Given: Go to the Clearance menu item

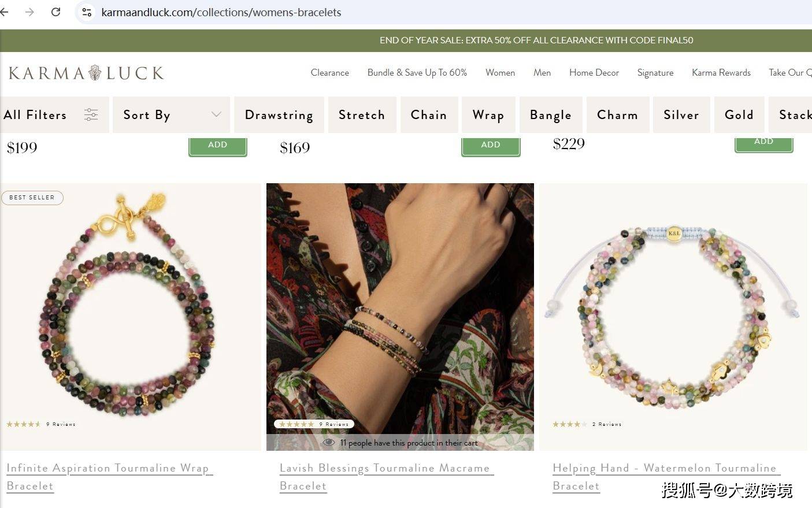Looking at the screenshot, I should (x=329, y=73).
